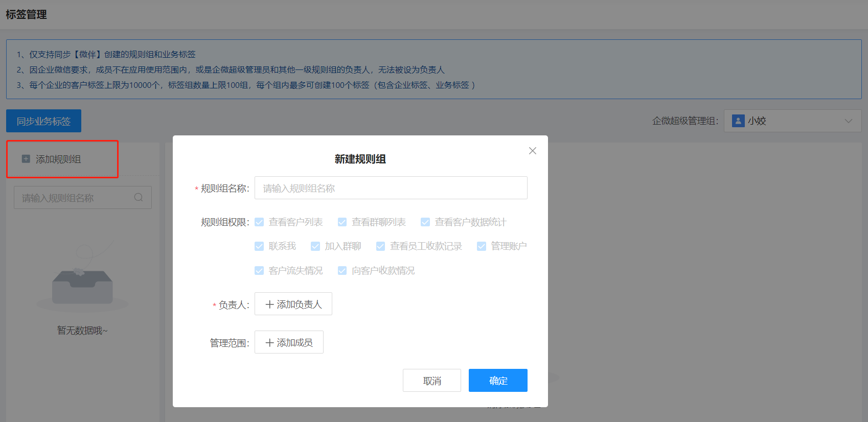The width and height of the screenshot is (868, 422).
Task: Click the 取消 button
Action: pos(431,381)
